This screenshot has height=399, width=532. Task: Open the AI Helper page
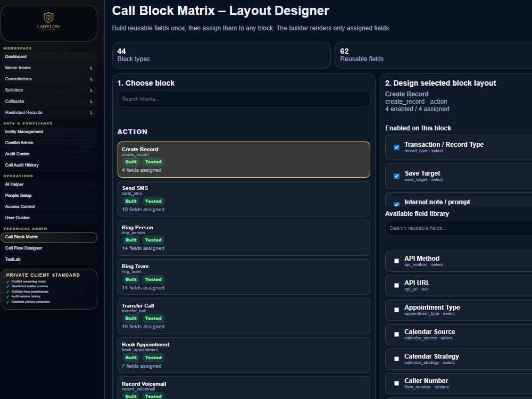click(49, 184)
